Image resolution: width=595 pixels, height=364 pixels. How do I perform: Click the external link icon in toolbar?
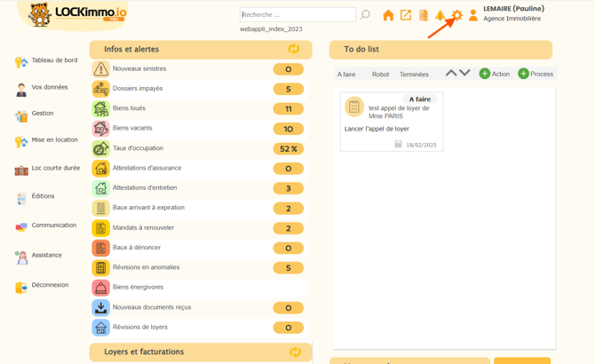point(406,15)
